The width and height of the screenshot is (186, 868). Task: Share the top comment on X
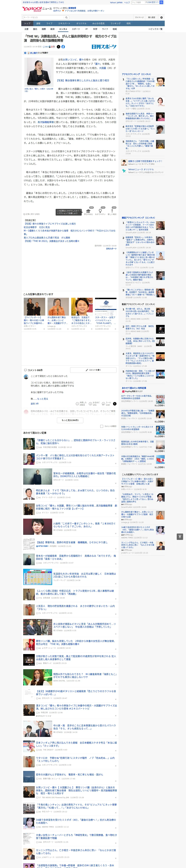pyautogui.click(x=115, y=403)
